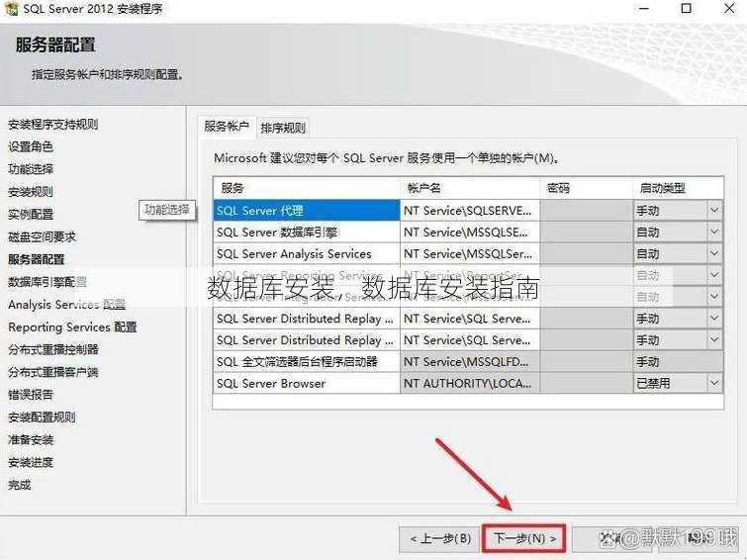Open startup type dropdown for first Distributed Replay row
The width and height of the screenshot is (747, 560).
tap(714, 318)
